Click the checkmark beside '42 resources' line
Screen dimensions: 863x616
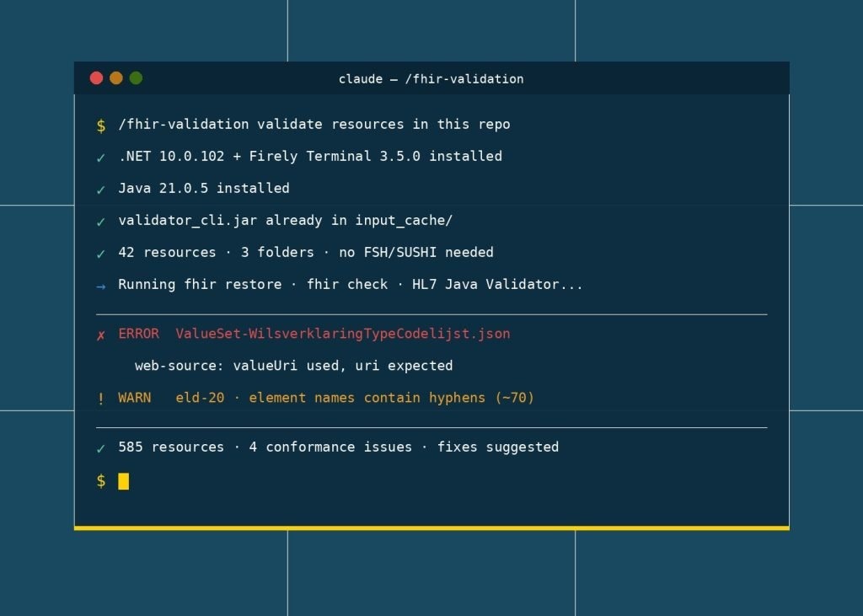[x=101, y=254]
